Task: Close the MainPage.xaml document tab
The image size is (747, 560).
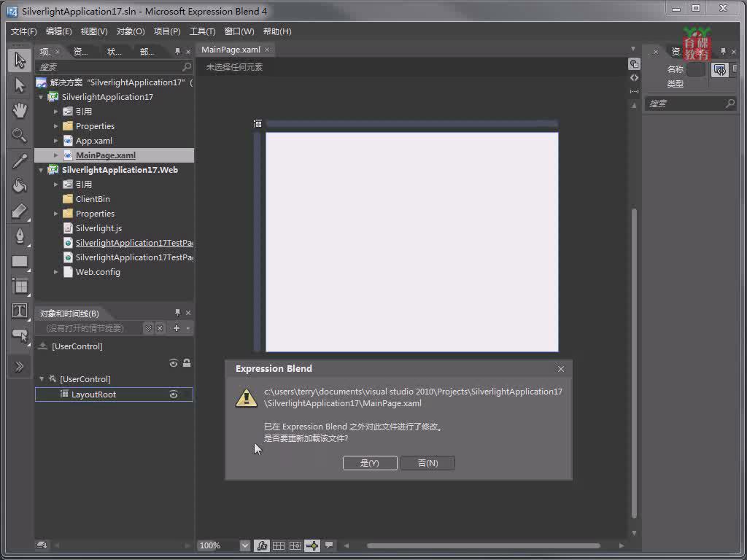Action: pyautogui.click(x=267, y=50)
